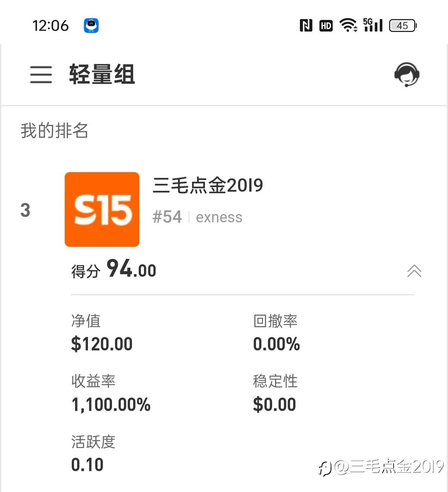The height and width of the screenshot is (492, 448).
Task: Open 三毛点金2019 trader profile
Action: click(208, 185)
